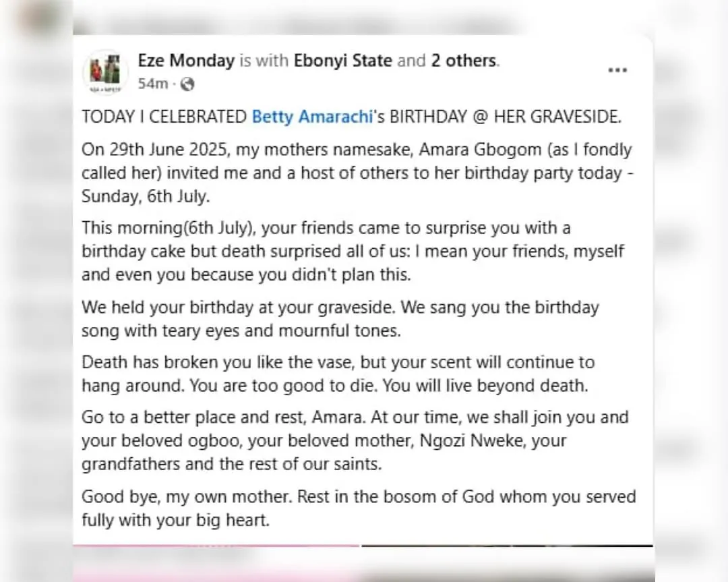Open Eze Monday's profile picture
Screen dimensions: 728x582
tap(106, 72)
